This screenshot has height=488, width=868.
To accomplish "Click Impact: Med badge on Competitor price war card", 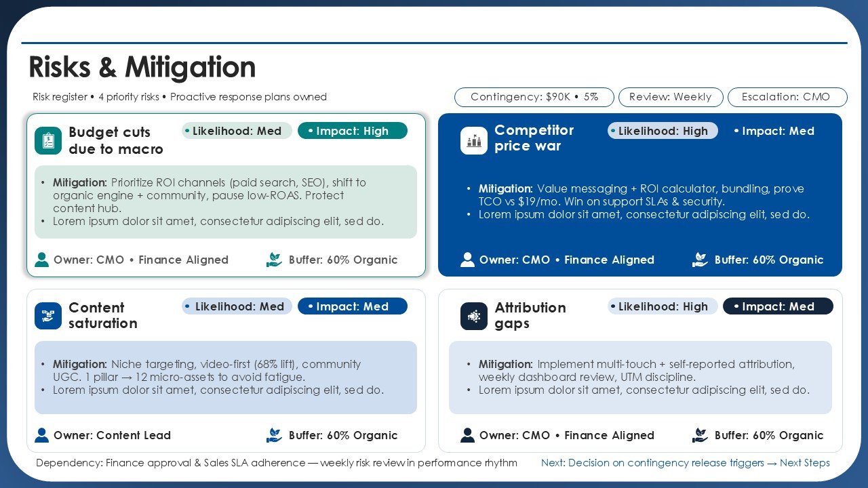I will click(778, 131).
